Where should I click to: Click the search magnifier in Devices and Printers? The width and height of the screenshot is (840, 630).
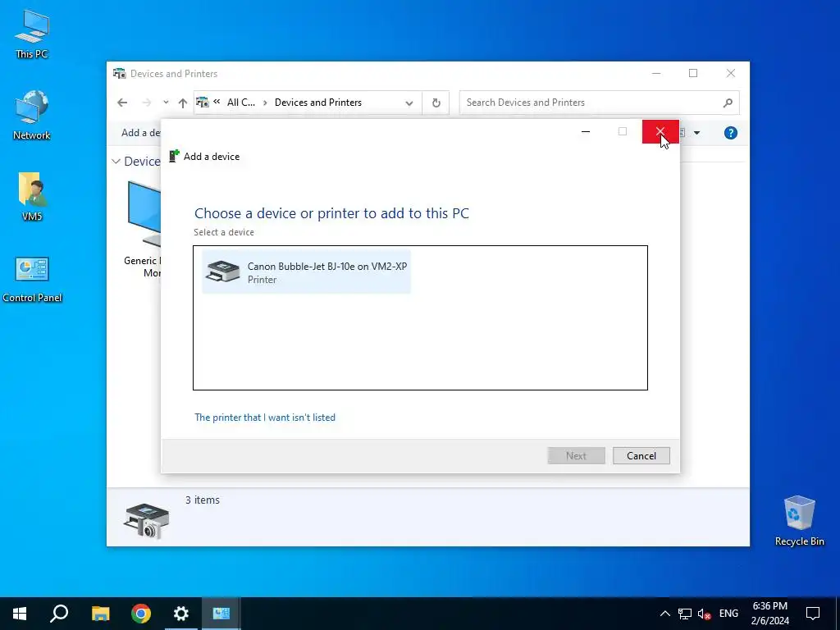(x=728, y=103)
